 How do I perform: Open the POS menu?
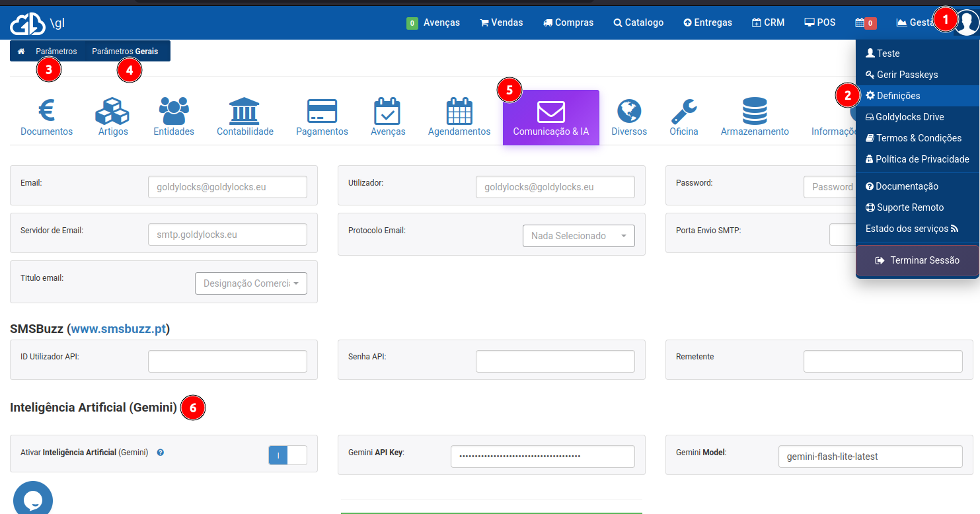(820, 22)
